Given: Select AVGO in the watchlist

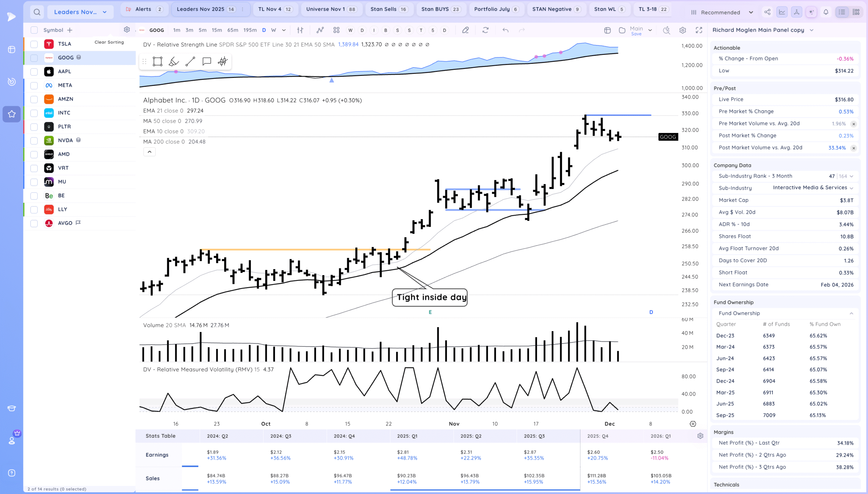Looking at the screenshot, I should pos(65,223).
